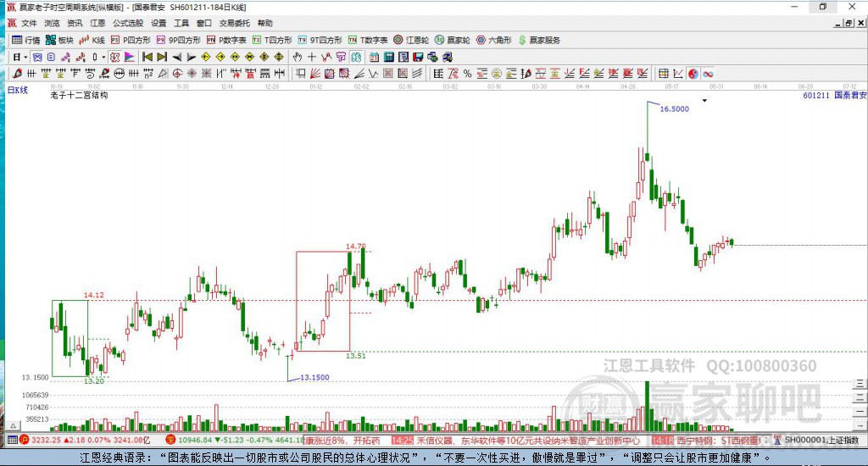Open the 设置 menu
The image size is (868, 466).
click(x=159, y=23)
